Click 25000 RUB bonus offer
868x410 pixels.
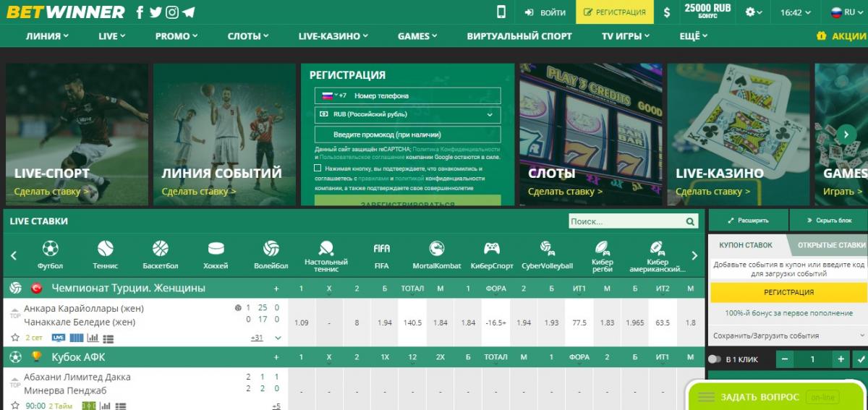707,11
